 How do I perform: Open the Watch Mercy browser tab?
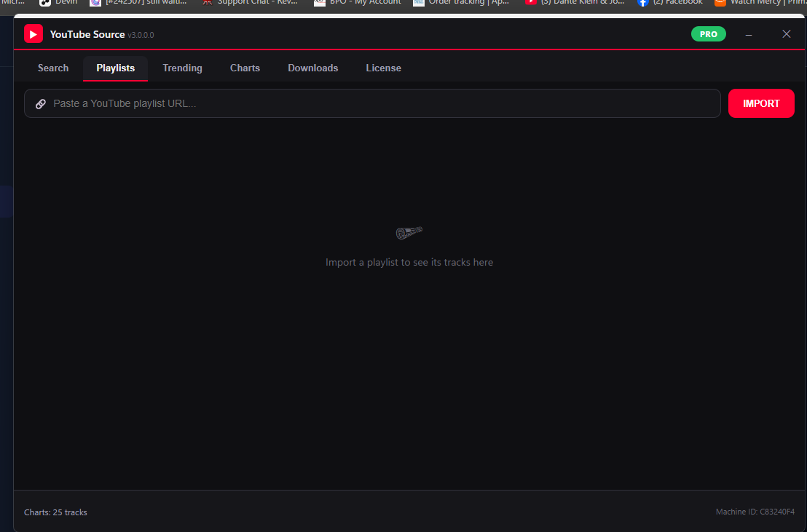760,3
